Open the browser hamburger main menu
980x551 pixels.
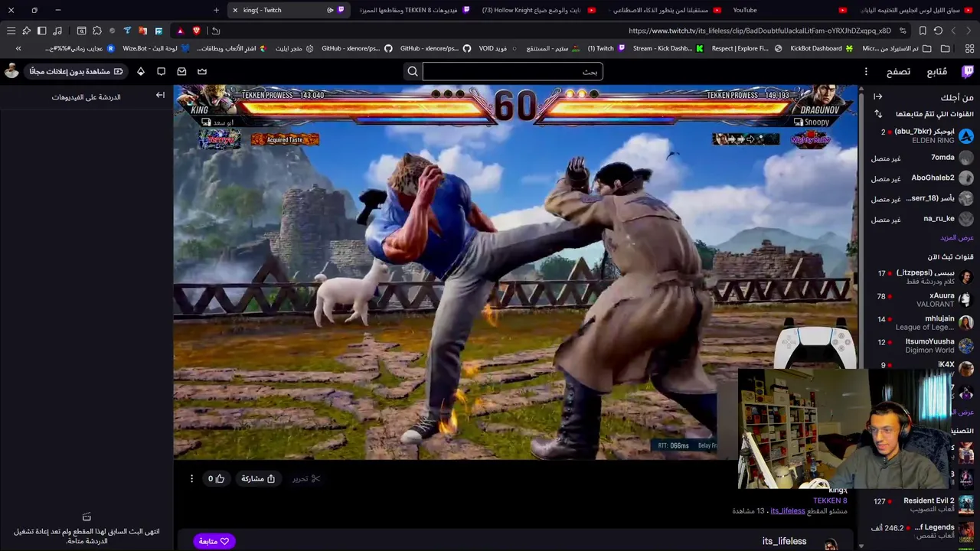click(x=11, y=31)
